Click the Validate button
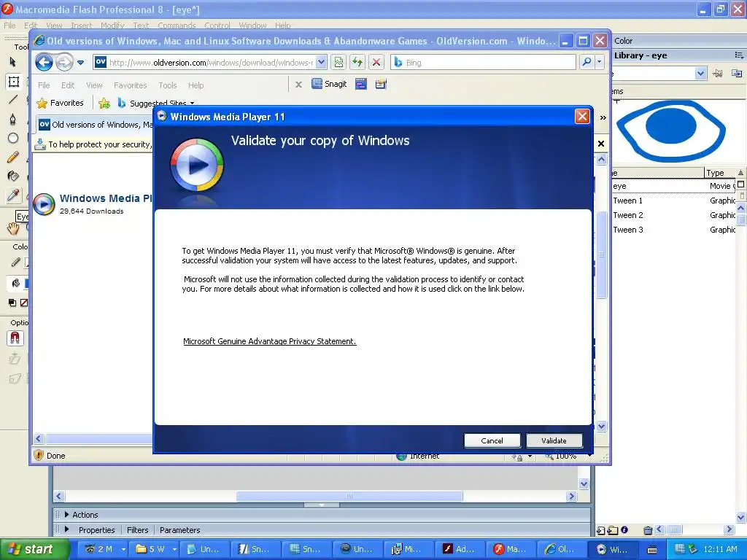The width and height of the screenshot is (747, 560). (x=554, y=440)
